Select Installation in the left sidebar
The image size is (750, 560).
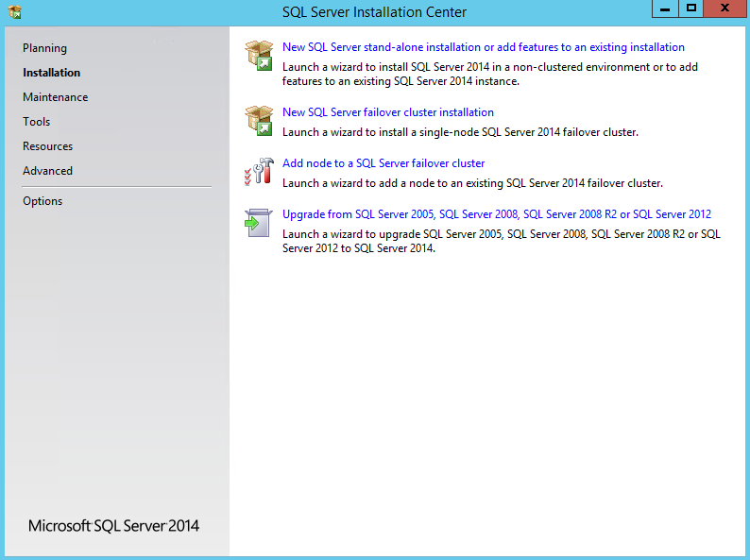pos(52,73)
